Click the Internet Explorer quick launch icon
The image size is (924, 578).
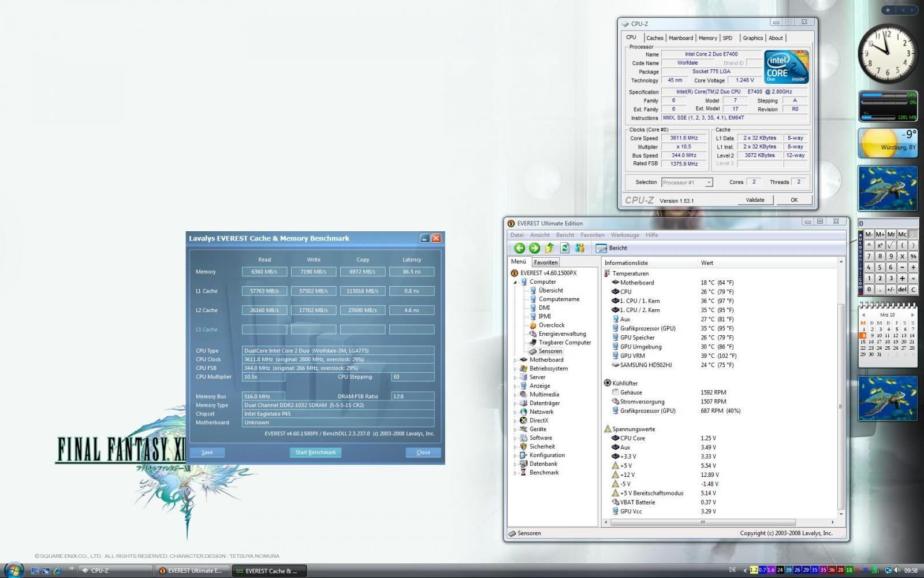click(57, 570)
